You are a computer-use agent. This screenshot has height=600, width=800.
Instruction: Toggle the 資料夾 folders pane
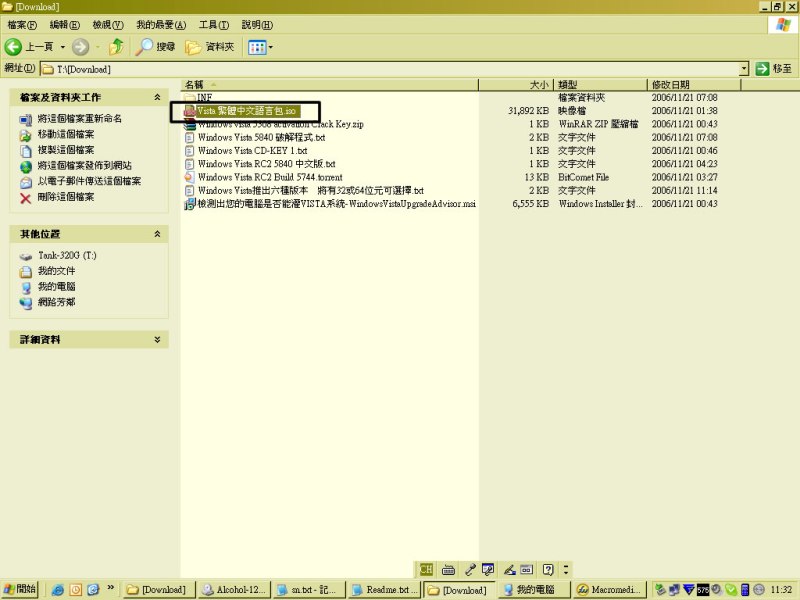(210, 47)
